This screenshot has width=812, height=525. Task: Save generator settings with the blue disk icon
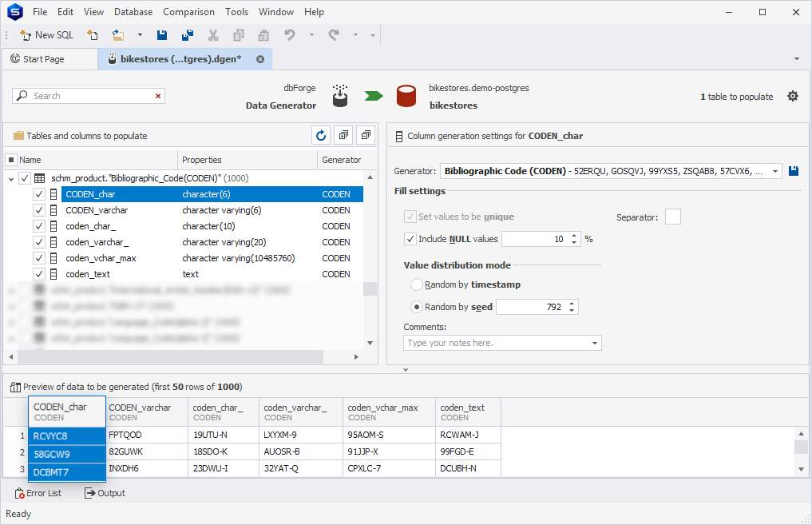(794, 171)
